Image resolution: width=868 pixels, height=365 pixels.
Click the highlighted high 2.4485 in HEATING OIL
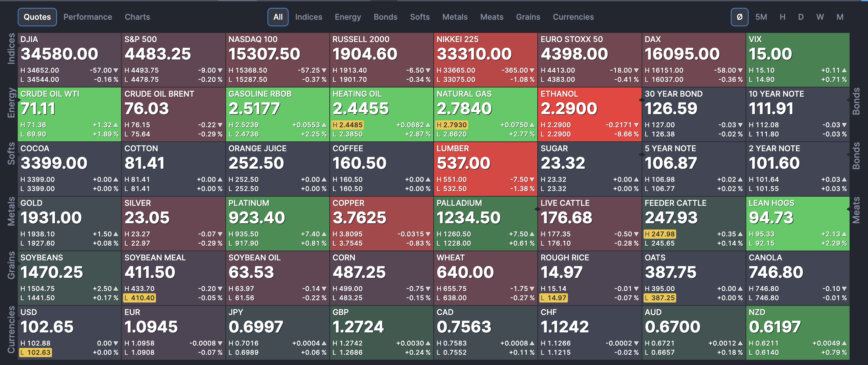pos(347,125)
